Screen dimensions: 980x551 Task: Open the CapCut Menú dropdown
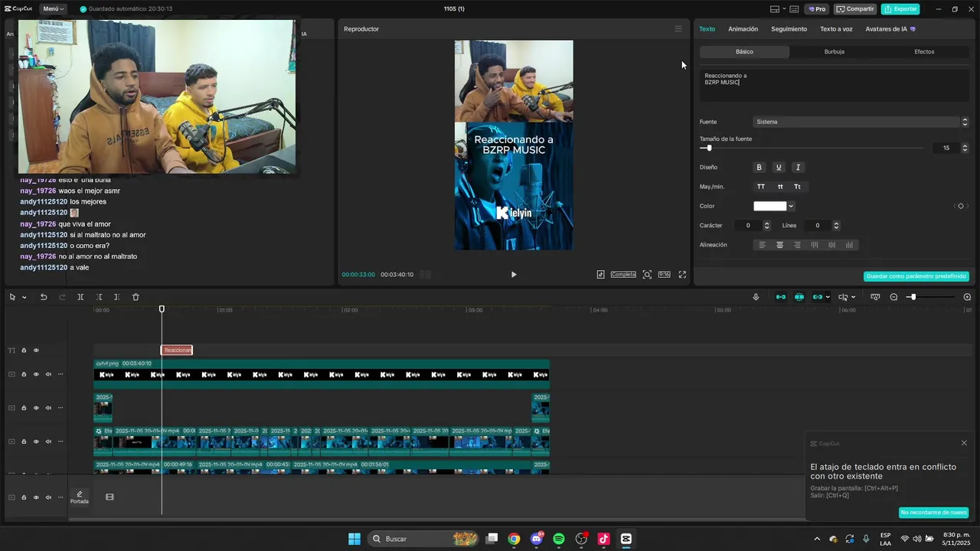[54, 9]
